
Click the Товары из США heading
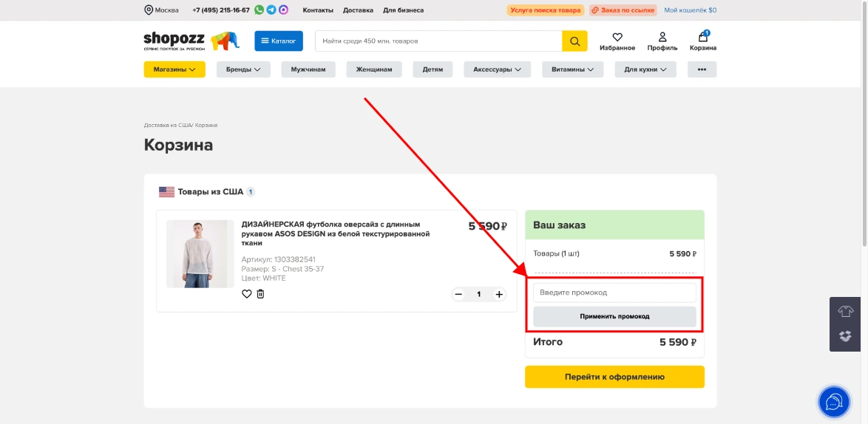[211, 192]
